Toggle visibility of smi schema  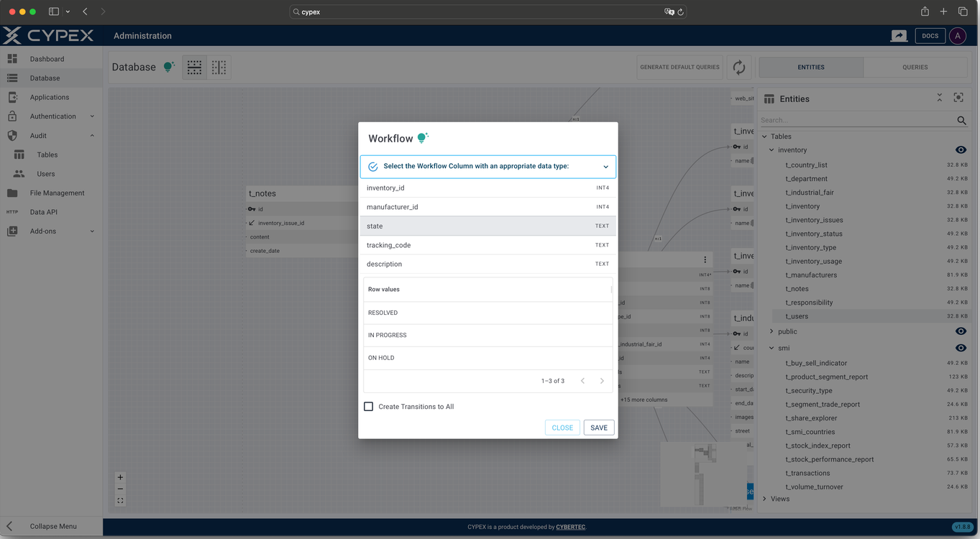(960, 349)
